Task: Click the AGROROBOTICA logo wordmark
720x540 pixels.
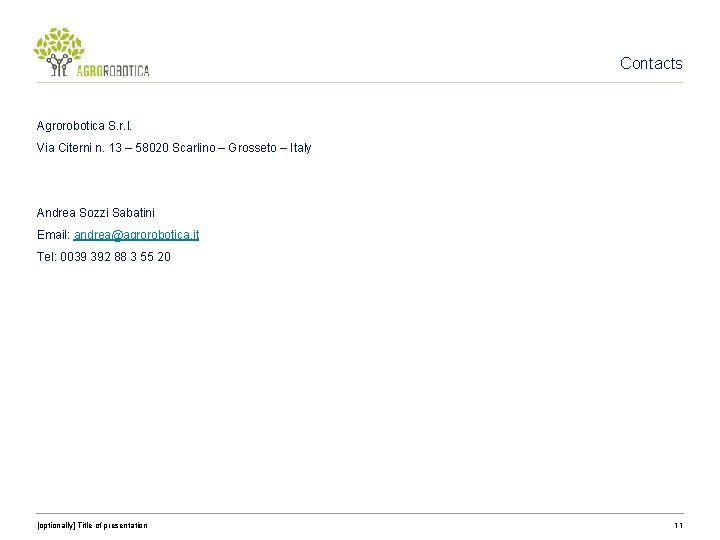Action: coord(113,70)
